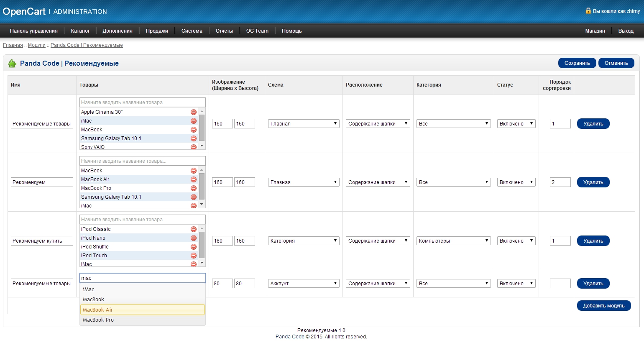Choose MacBook Air from the autocomplete suggestions
The height and width of the screenshot is (343, 644).
143,310
